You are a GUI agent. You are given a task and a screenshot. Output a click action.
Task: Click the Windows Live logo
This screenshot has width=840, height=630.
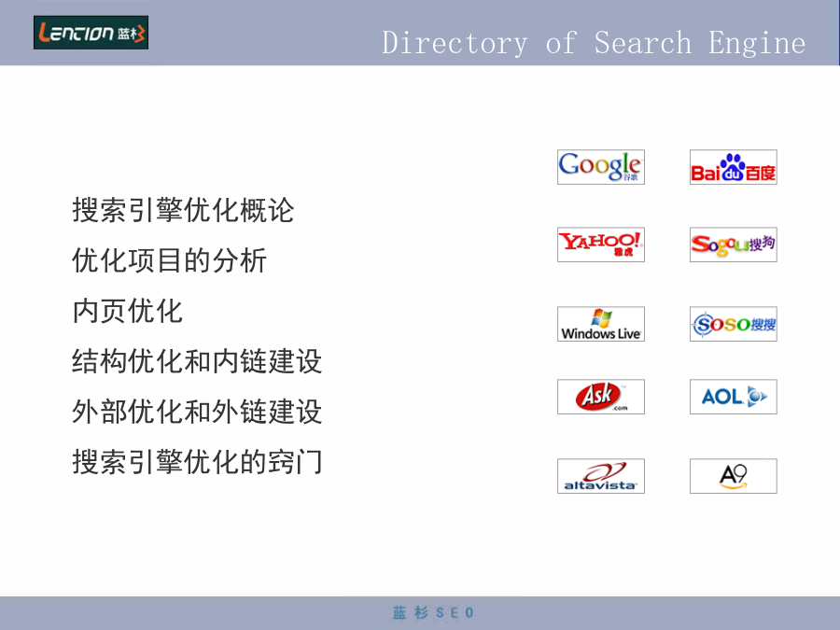tap(600, 324)
